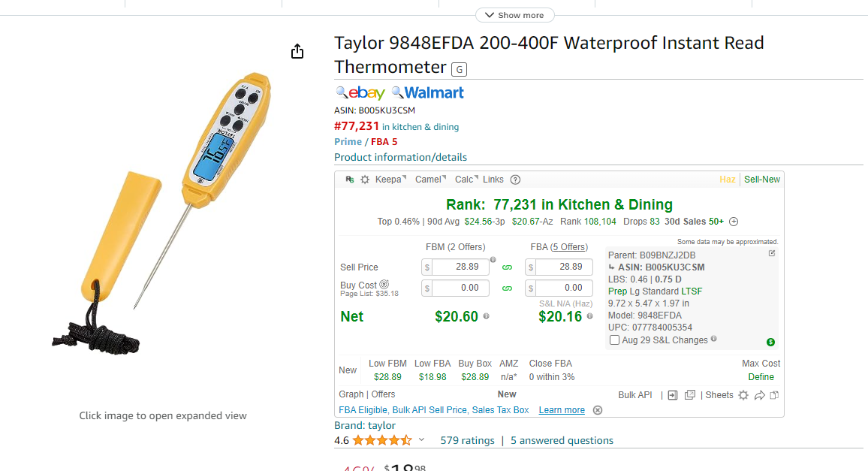Screen dimensions: 868x471
Task: Click the Sheets settings gear icon
Action: click(x=743, y=395)
